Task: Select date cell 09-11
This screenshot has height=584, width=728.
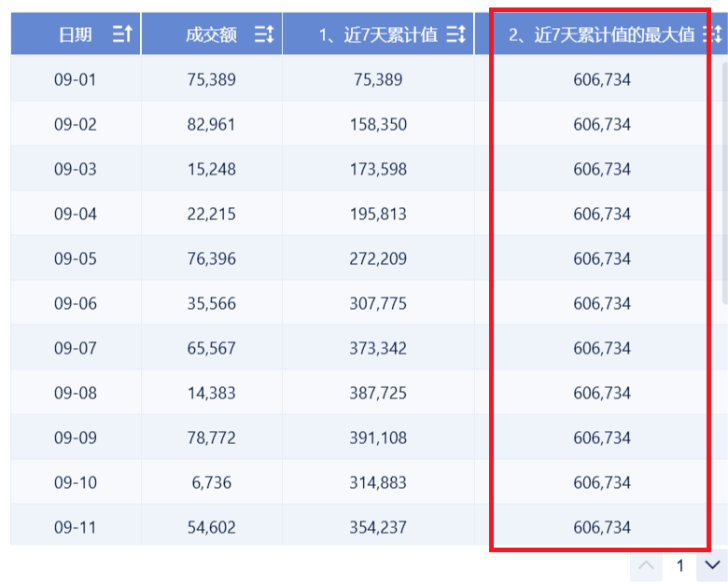Action: coord(76,527)
